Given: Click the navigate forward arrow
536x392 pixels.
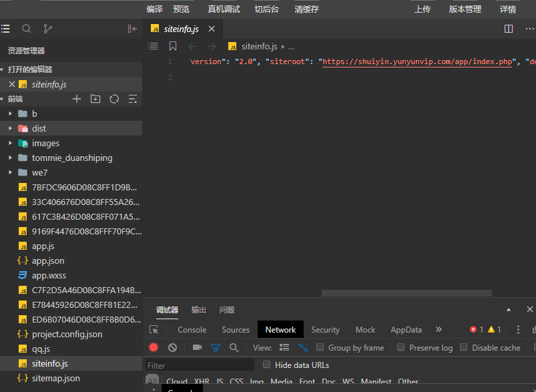Looking at the screenshot, I should click(212, 46).
